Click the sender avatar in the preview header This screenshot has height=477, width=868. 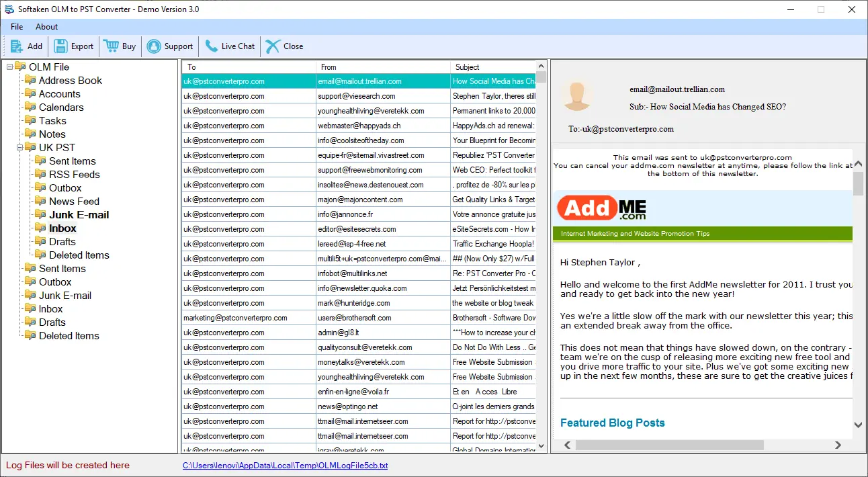click(x=577, y=97)
